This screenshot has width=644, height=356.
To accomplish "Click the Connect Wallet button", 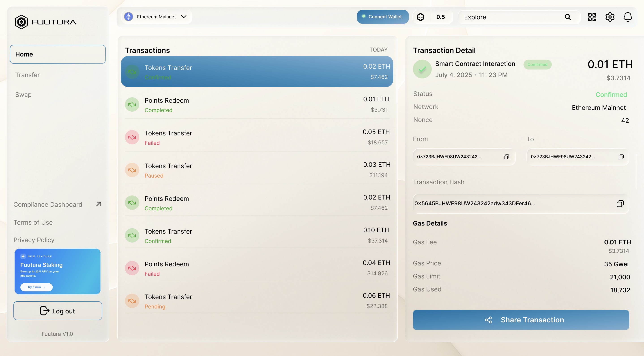I will pyautogui.click(x=382, y=17).
